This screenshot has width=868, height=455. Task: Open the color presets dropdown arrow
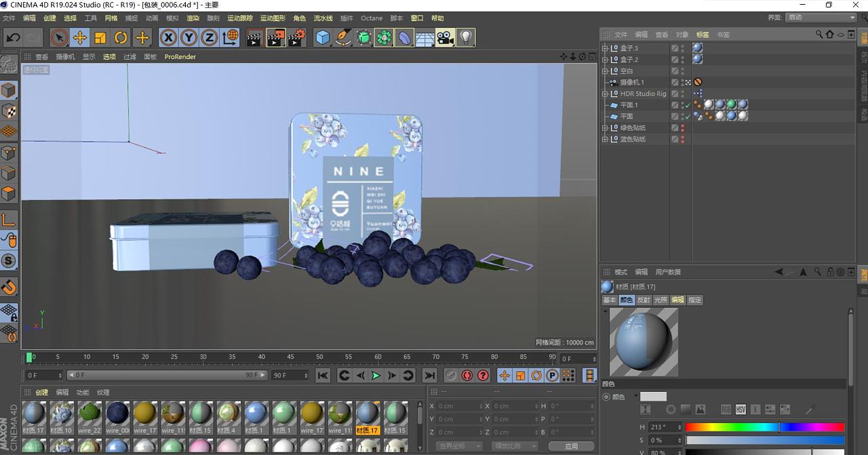tap(636, 396)
